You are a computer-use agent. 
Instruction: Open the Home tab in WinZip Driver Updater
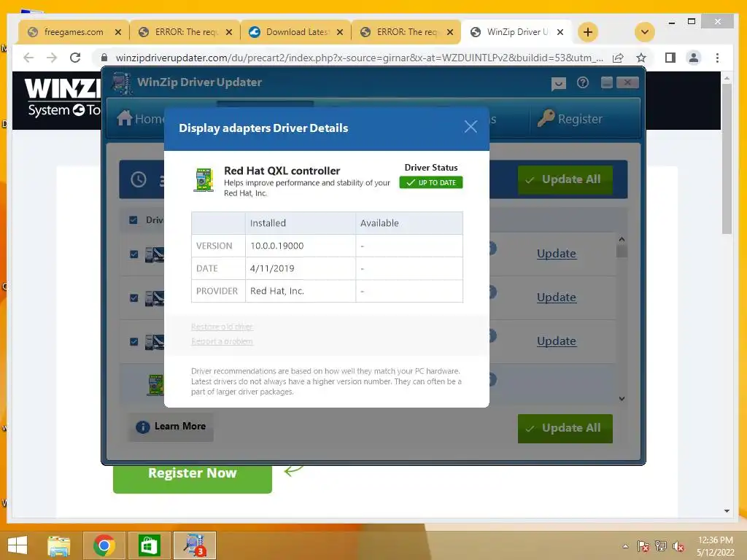(140, 118)
